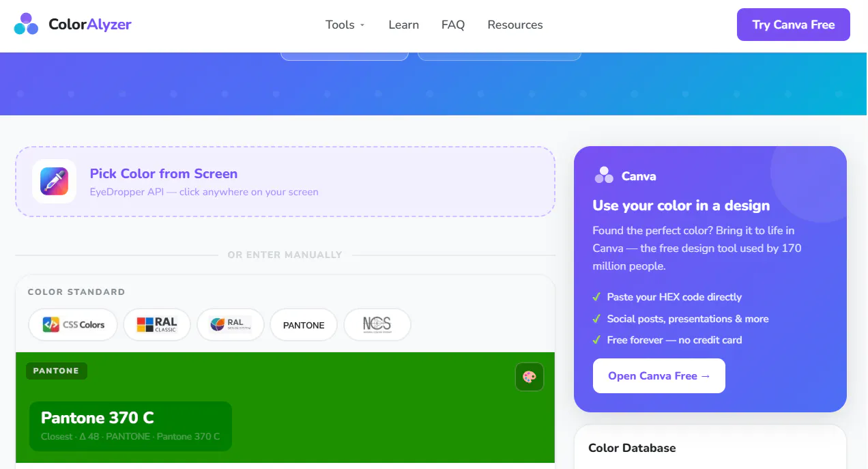Click the COLOR STANDARD label

coord(76,292)
